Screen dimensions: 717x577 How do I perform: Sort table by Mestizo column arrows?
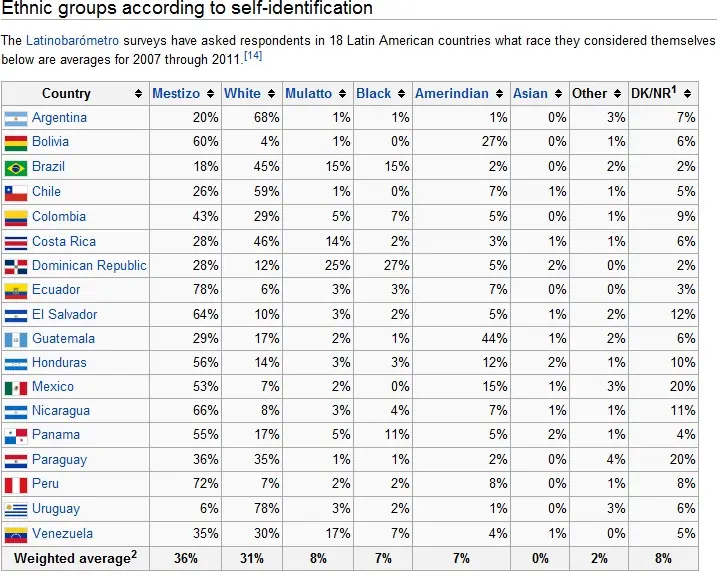[209, 94]
